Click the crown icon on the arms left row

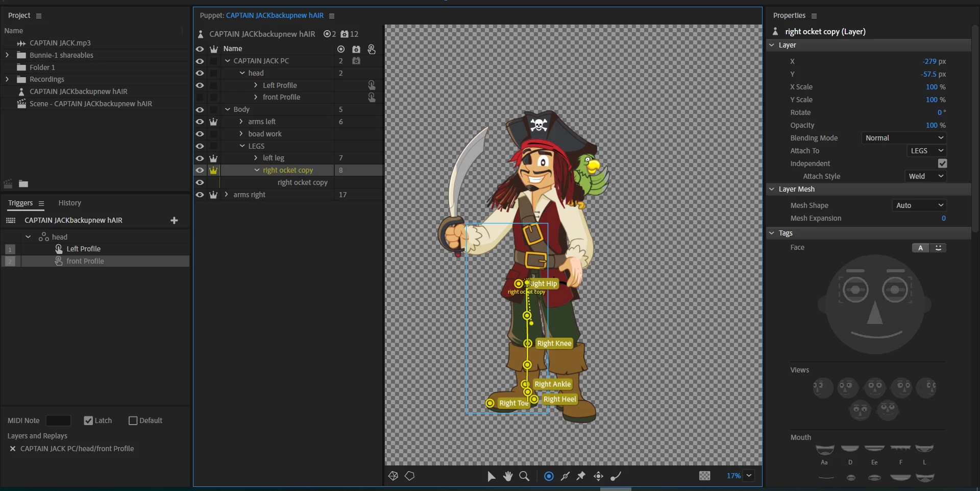point(213,122)
